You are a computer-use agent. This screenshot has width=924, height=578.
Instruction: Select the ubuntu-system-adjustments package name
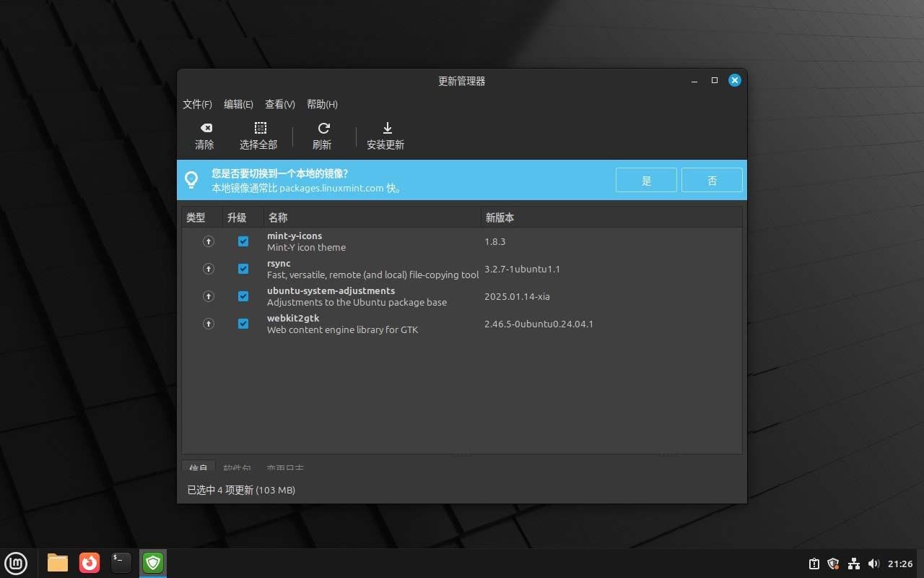tap(331, 291)
